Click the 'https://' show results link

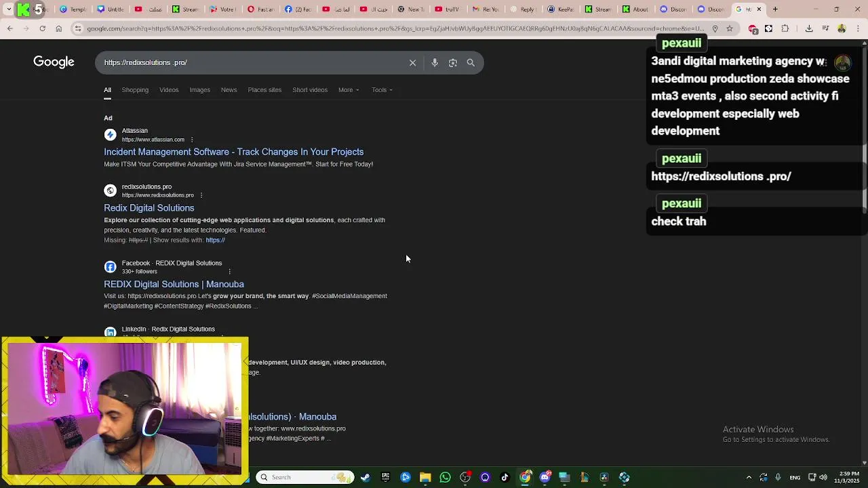pos(215,240)
